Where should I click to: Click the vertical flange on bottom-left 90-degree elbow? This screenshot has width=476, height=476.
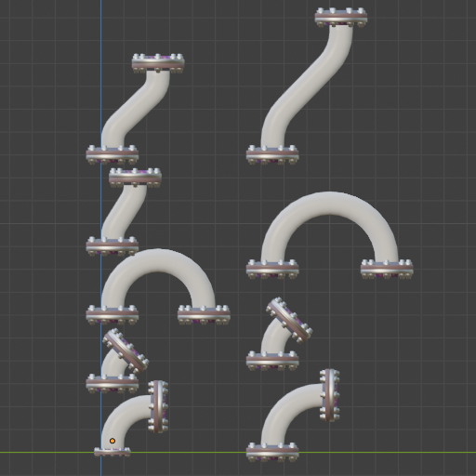coord(158,406)
